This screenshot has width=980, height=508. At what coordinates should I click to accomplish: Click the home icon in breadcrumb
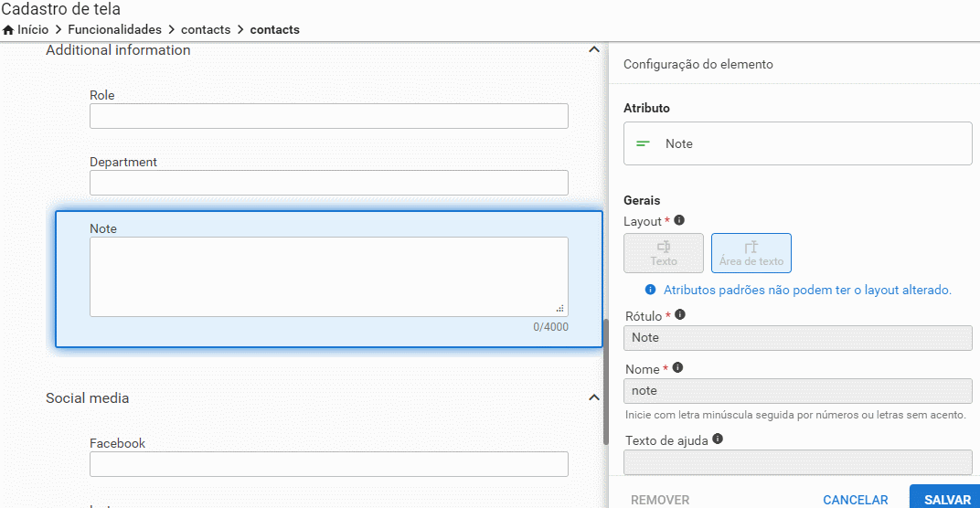(x=8, y=30)
